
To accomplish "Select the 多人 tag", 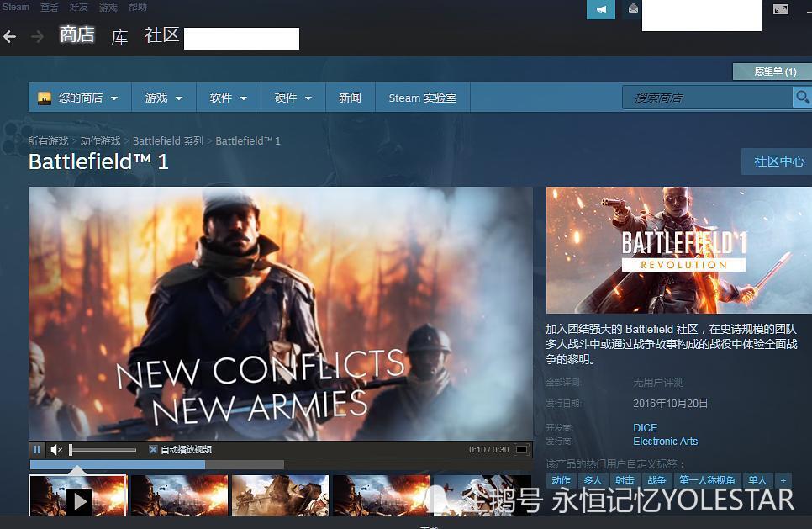I will click(x=593, y=480).
